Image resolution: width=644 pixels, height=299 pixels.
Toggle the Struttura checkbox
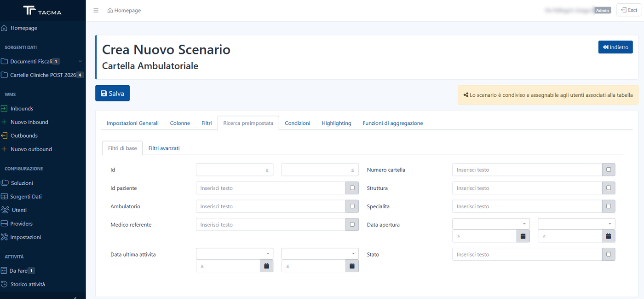tap(609, 188)
